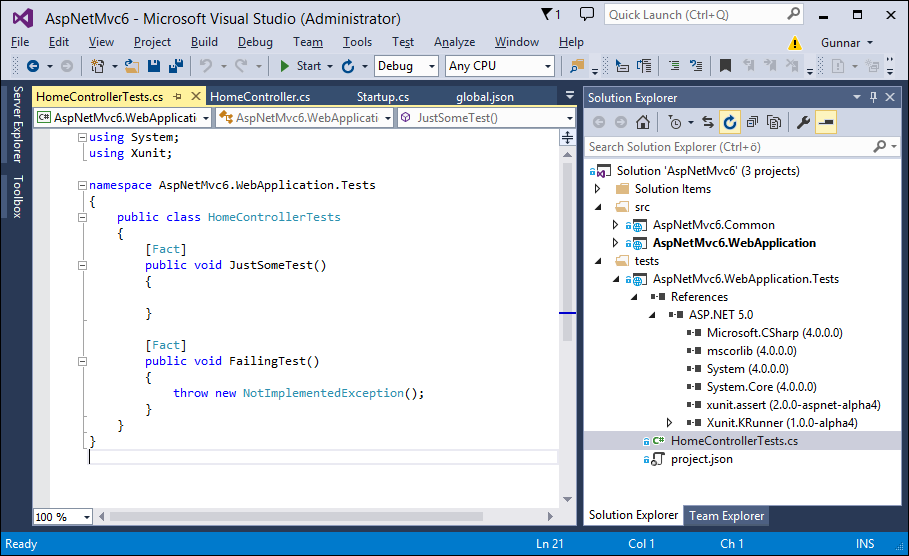The width and height of the screenshot is (909, 556).
Task: Switch to the HomeController.cs tab
Action: pyautogui.click(x=260, y=97)
